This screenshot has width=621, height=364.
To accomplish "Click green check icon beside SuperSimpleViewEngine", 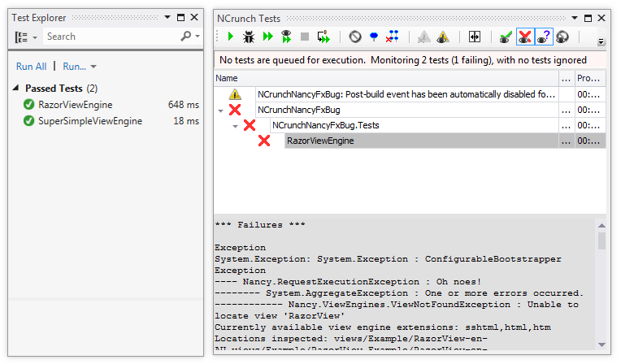I will pyautogui.click(x=28, y=121).
